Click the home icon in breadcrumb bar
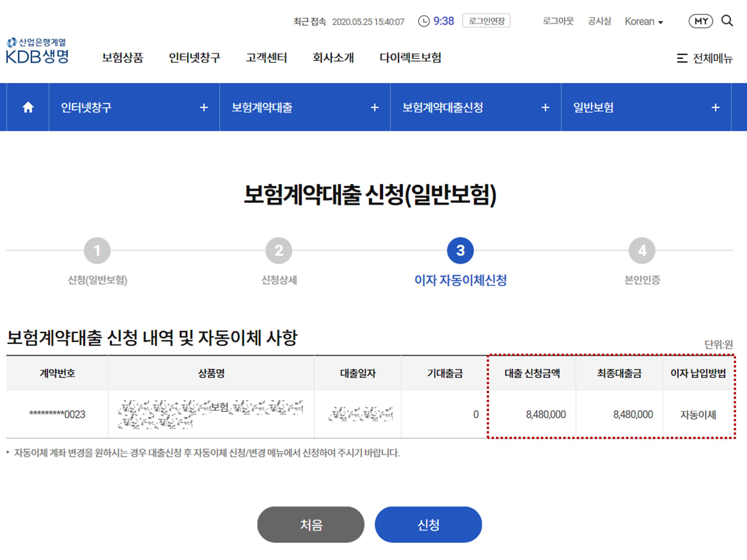The width and height of the screenshot is (747, 560). (28, 107)
